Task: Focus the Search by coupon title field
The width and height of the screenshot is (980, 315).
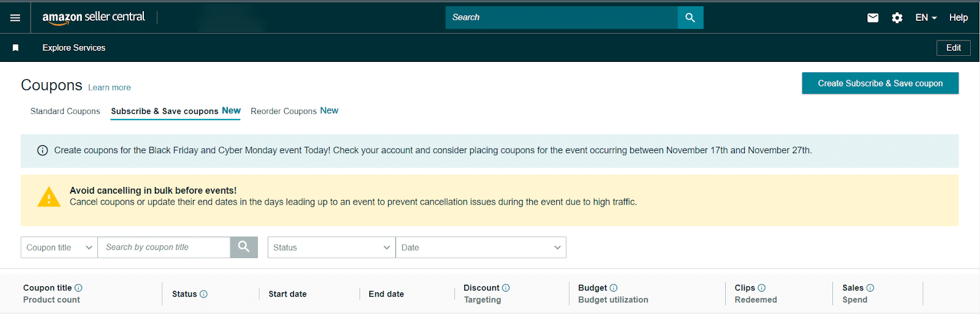Action: pyautogui.click(x=164, y=248)
